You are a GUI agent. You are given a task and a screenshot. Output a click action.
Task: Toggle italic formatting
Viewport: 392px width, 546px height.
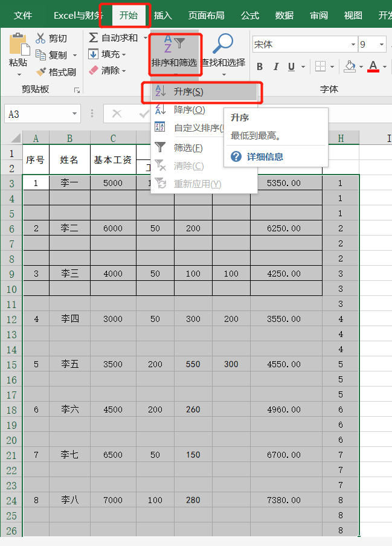click(x=276, y=66)
